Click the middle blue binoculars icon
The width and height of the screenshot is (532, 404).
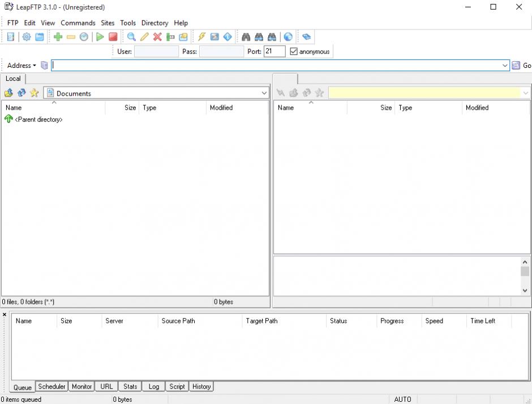point(259,37)
